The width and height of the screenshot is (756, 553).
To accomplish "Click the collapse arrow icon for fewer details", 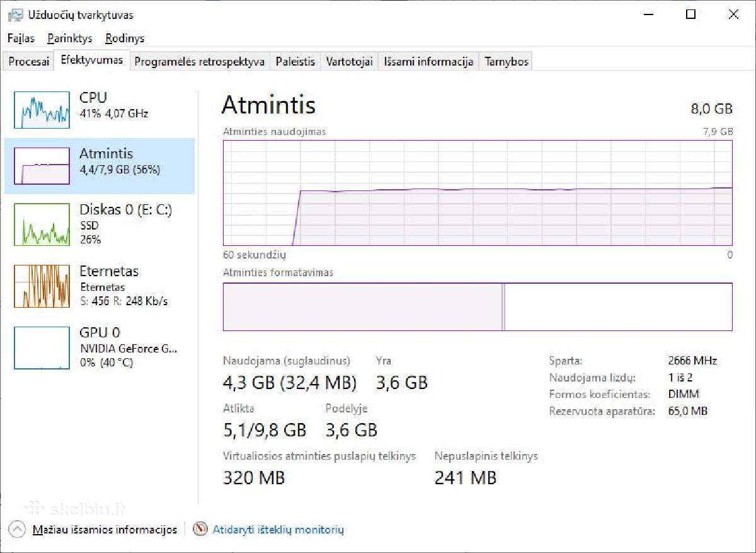I will coord(18,529).
